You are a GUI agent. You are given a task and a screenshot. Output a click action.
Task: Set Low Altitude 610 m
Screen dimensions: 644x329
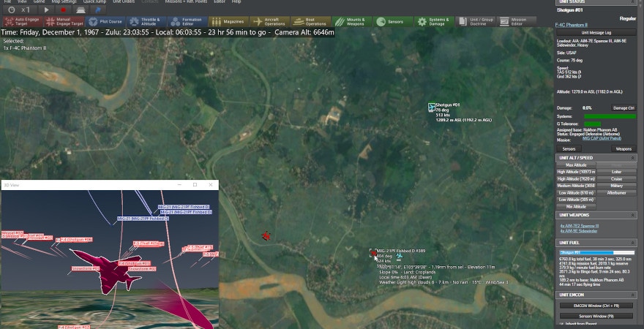576,193
